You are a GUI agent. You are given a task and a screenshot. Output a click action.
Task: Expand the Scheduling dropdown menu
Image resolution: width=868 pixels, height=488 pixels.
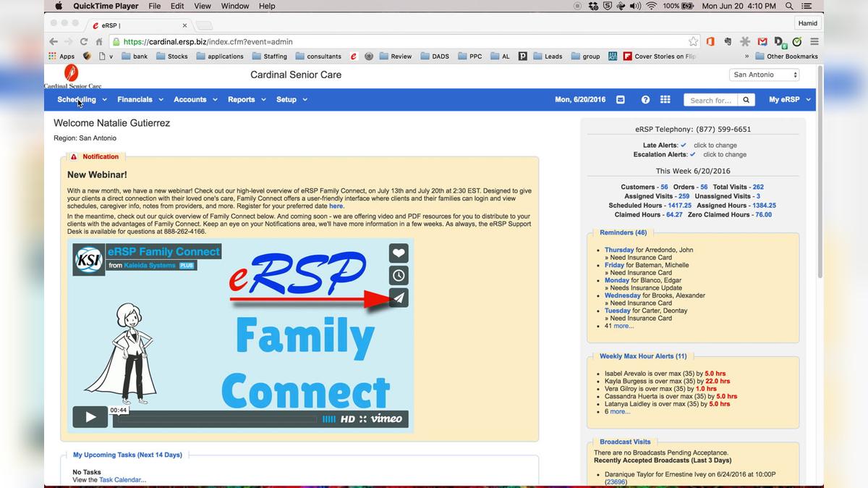tap(82, 100)
